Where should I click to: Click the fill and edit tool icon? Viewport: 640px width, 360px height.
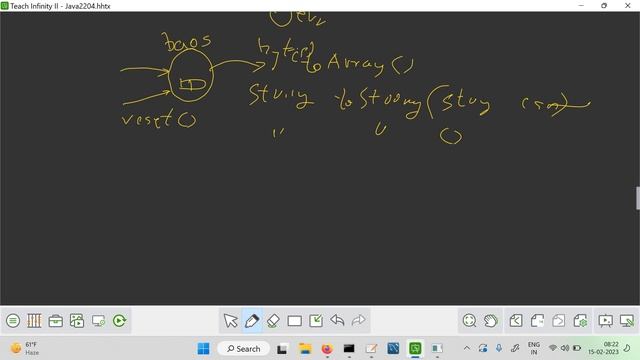pyautogui.click(x=316, y=321)
